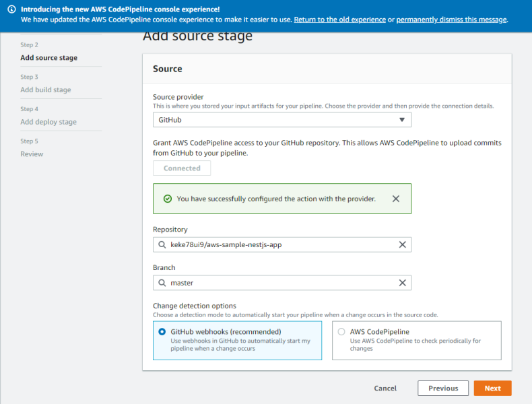Go to the Add build stage step
This screenshot has width=532, height=404.
(46, 90)
